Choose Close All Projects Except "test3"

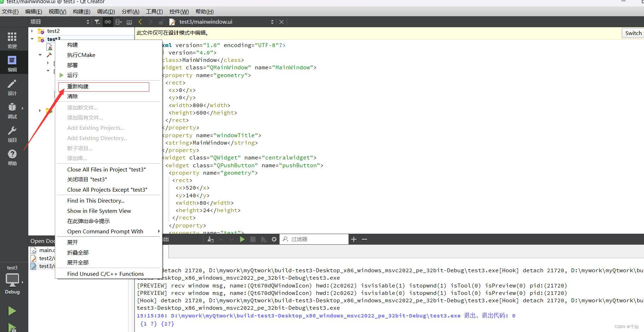[108, 190]
